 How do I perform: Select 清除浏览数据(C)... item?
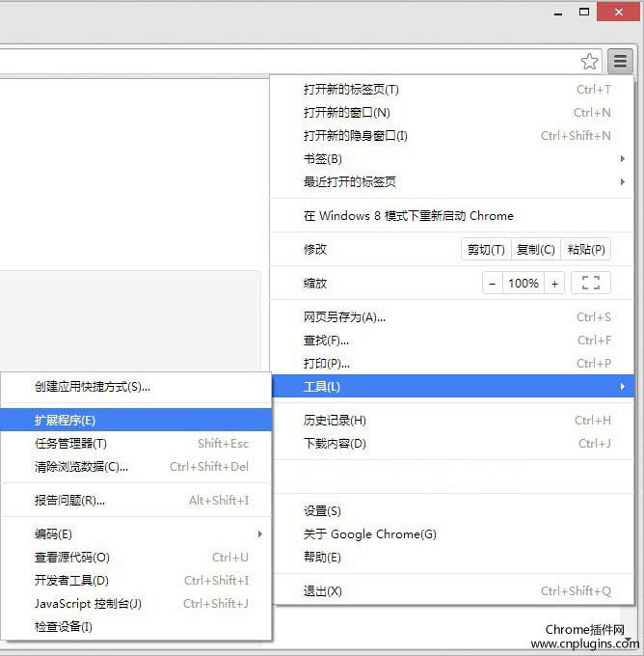pos(136,466)
